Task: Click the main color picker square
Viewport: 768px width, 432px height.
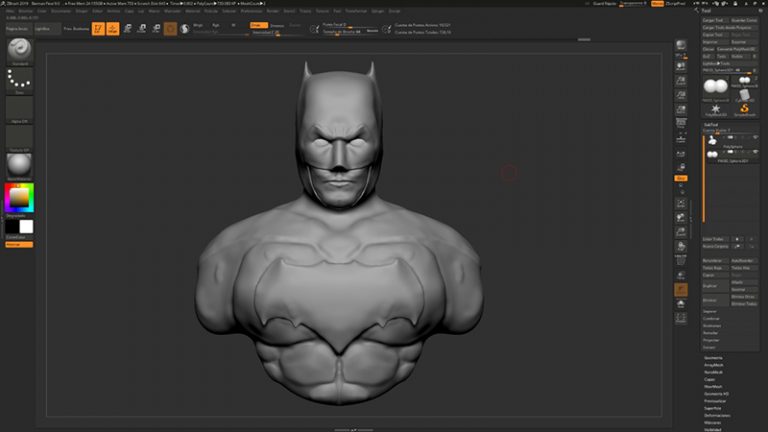Action: [19, 197]
